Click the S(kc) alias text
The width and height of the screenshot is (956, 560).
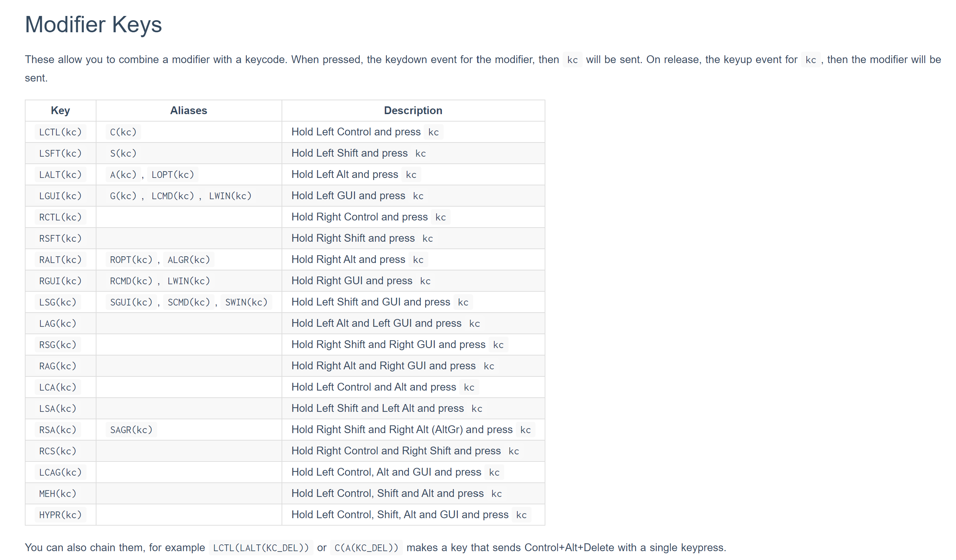(x=123, y=153)
